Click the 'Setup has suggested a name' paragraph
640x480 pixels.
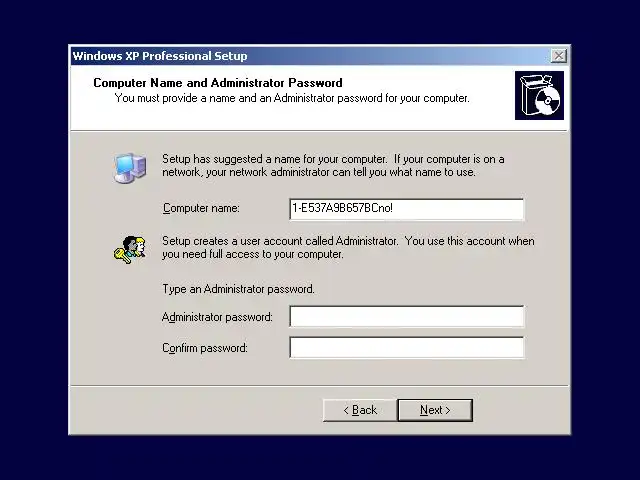(x=333, y=165)
